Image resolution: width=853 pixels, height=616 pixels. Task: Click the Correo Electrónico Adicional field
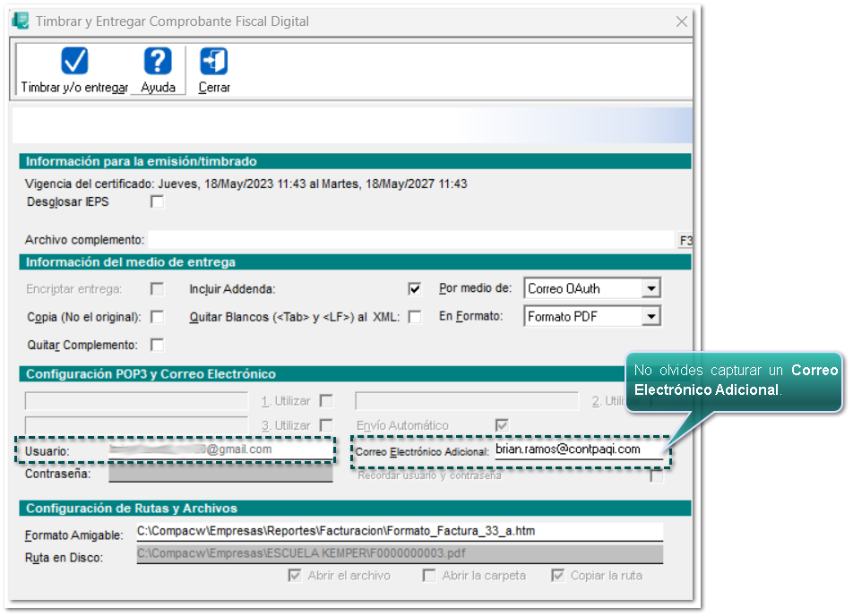578,450
